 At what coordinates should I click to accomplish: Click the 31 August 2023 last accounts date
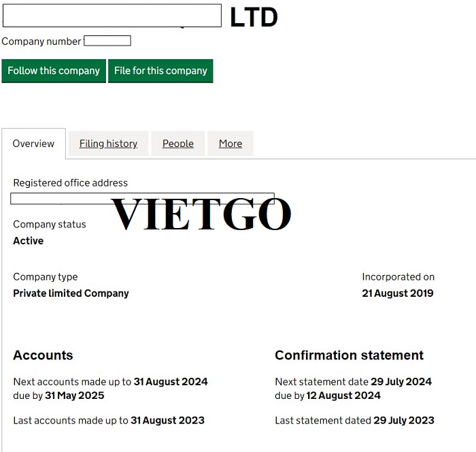[167, 421]
